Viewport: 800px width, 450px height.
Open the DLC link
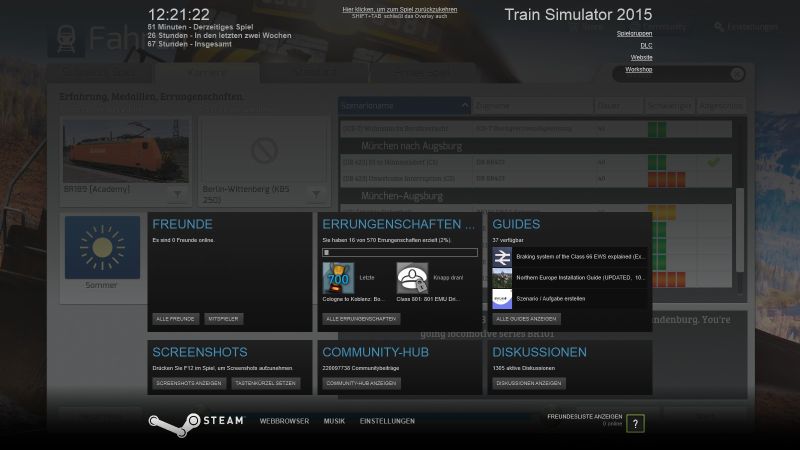pos(646,46)
